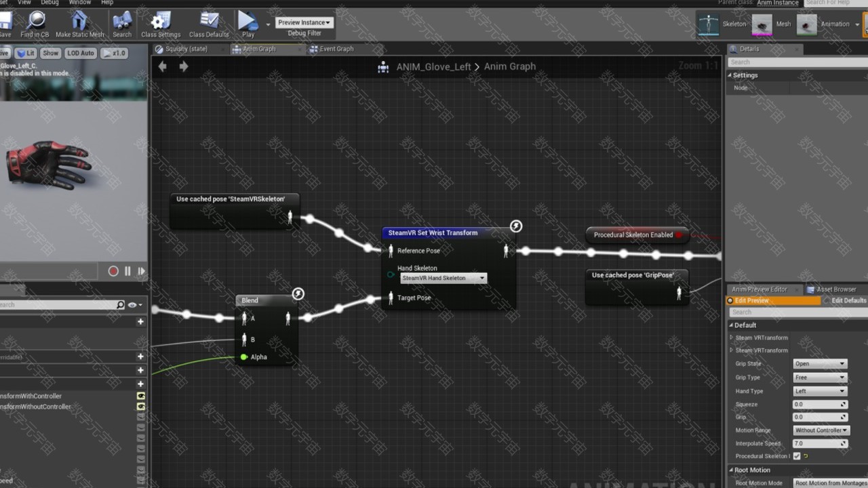Click the Target Pose input pin
Image resolution: width=868 pixels, height=488 pixels.
coord(391,298)
